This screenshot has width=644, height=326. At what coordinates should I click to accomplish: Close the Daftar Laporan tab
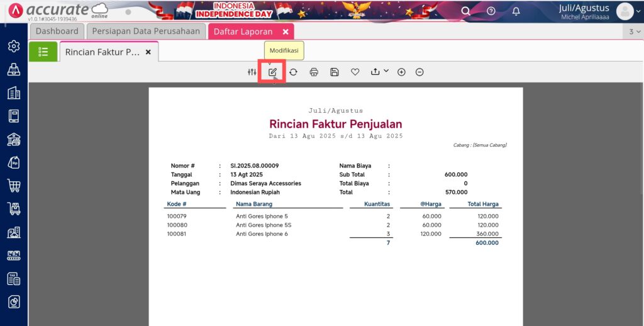point(286,31)
